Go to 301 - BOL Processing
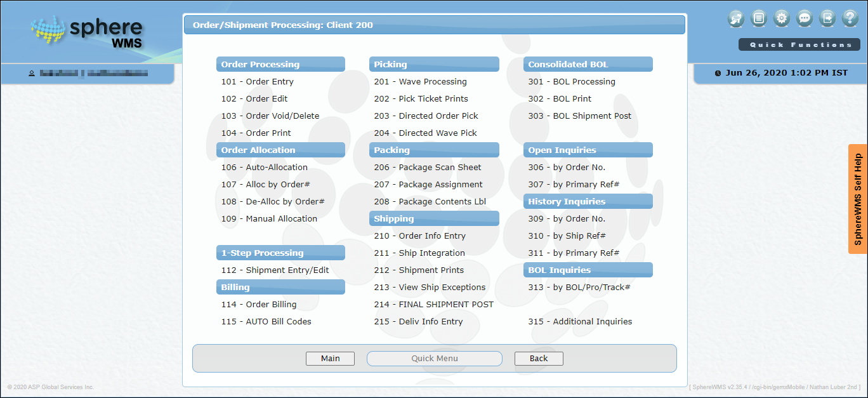 (571, 82)
